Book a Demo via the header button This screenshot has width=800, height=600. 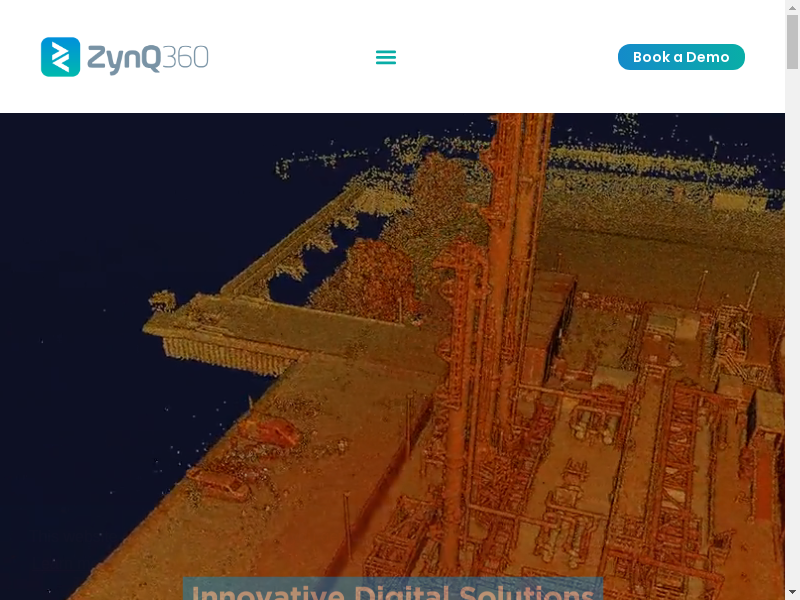pos(681,57)
